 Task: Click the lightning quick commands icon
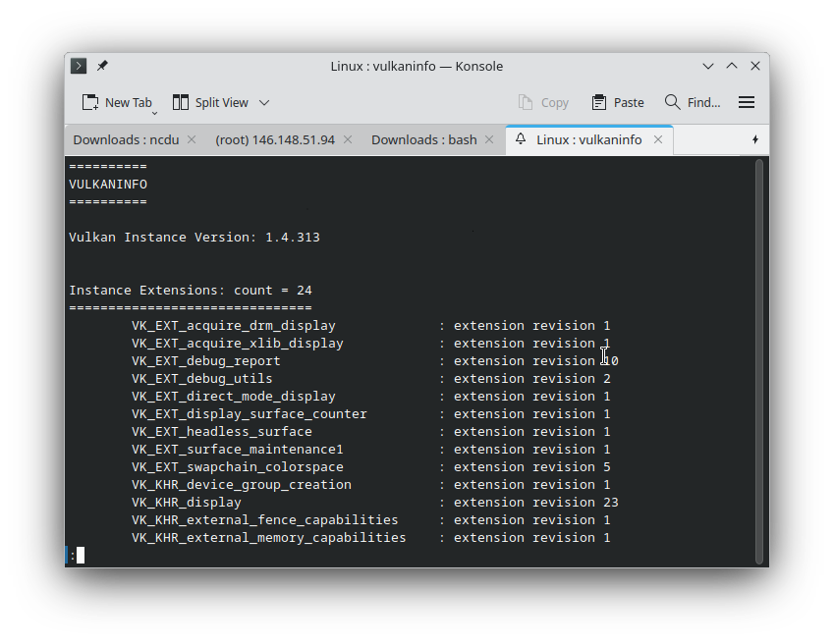click(x=755, y=139)
